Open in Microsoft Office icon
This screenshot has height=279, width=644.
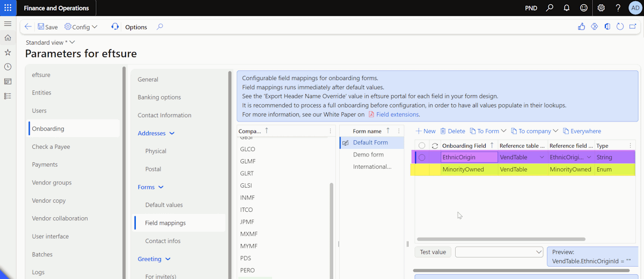tap(607, 27)
